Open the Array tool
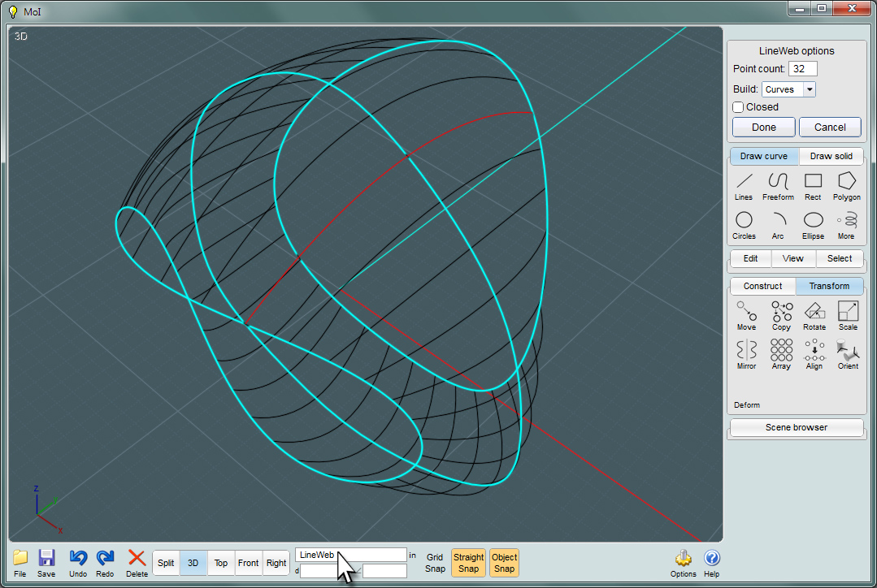The width and height of the screenshot is (877, 588). coord(781,355)
